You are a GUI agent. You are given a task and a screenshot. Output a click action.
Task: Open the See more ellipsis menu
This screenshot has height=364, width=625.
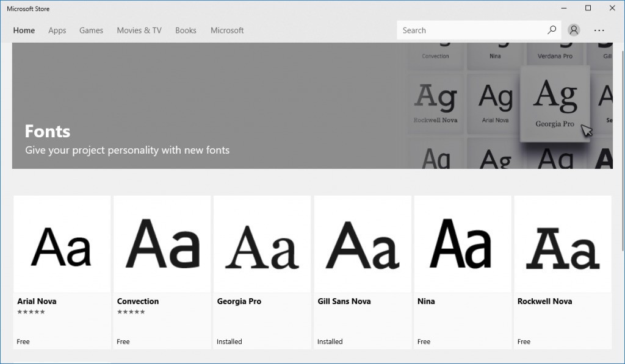pyautogui.click(x=599, y=30)
